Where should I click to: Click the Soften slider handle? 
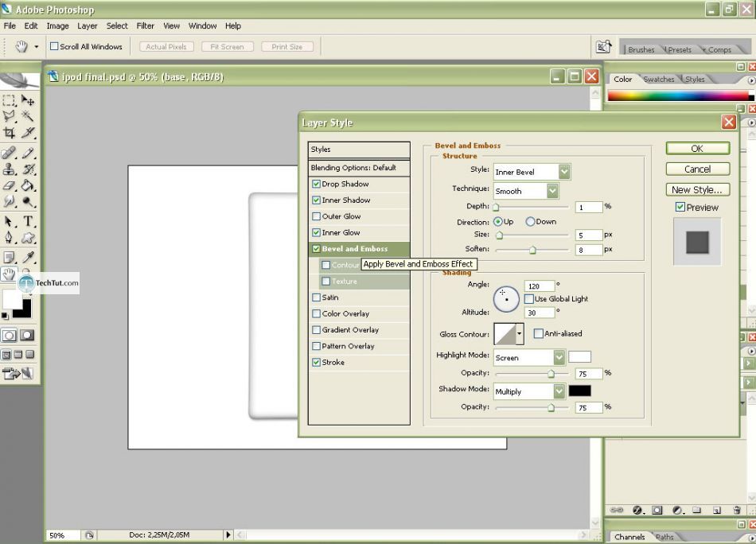(x=532, y=250)
